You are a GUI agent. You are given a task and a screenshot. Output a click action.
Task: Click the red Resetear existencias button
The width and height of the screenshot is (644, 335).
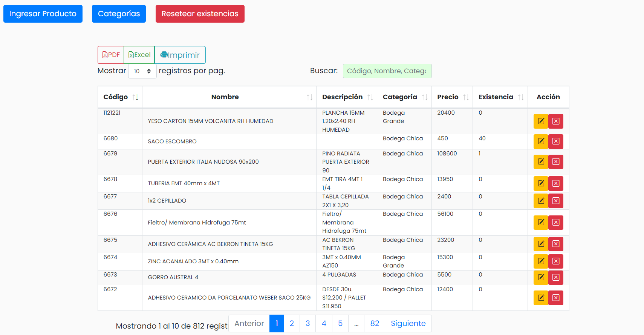coord(200,14)
